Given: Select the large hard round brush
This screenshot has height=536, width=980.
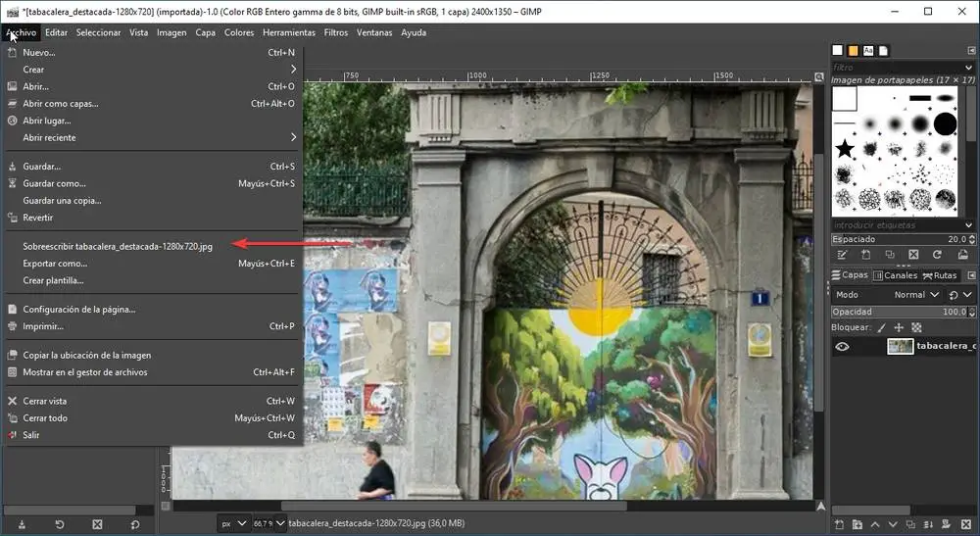Looking at the screenshot, I should point(945,123).
